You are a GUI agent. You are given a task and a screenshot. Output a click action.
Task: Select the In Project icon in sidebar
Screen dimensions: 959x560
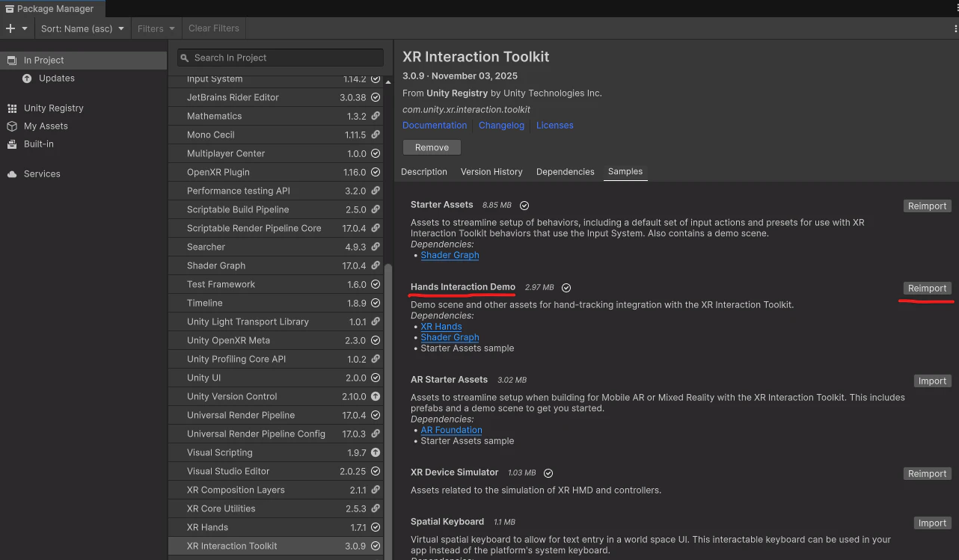coord(11,61)
